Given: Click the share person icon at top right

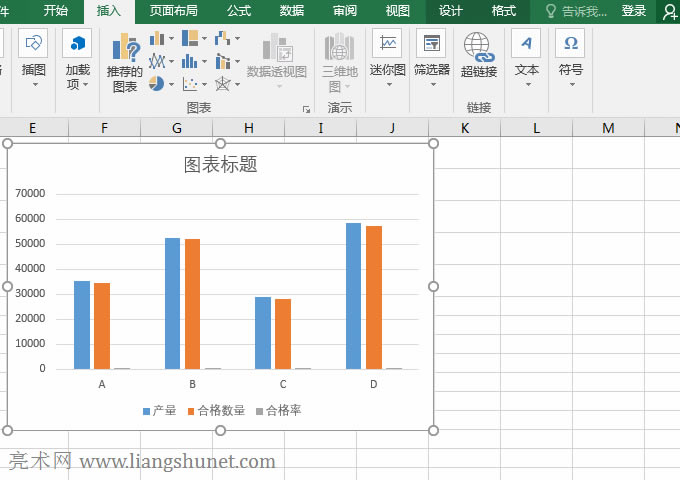Looking at the screenshot, I should (x=670, y=11).
